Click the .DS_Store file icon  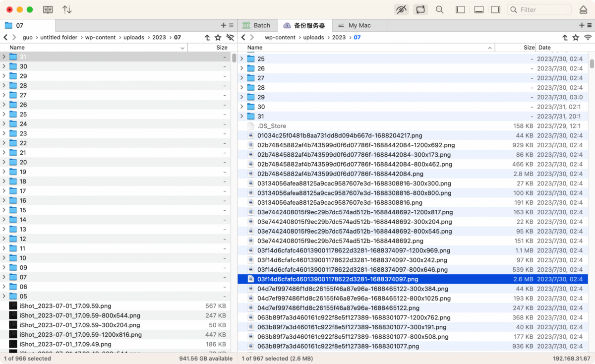click(251, 126)
